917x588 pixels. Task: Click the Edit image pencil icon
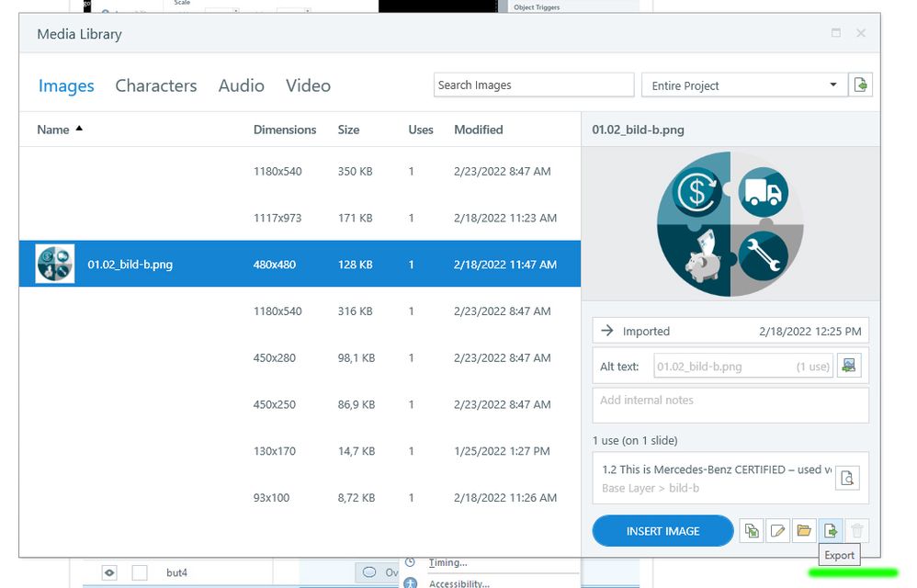pos(778,531)
